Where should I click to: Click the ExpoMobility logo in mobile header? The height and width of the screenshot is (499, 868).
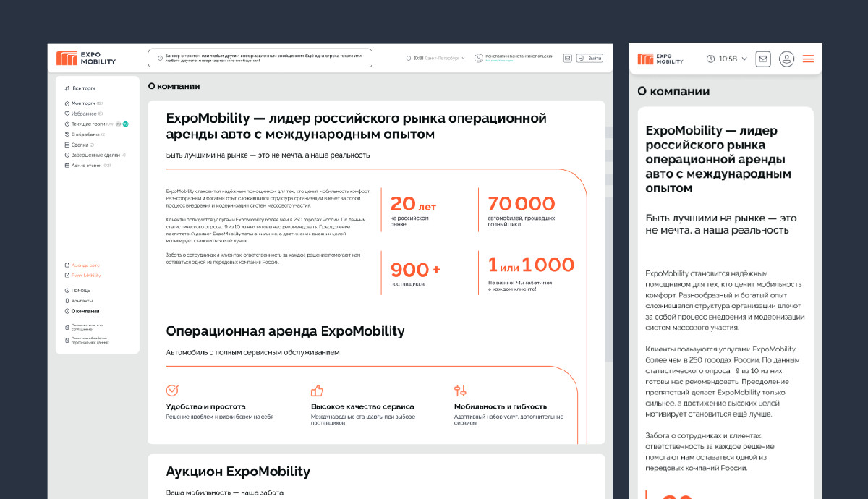tap(660, 59)
